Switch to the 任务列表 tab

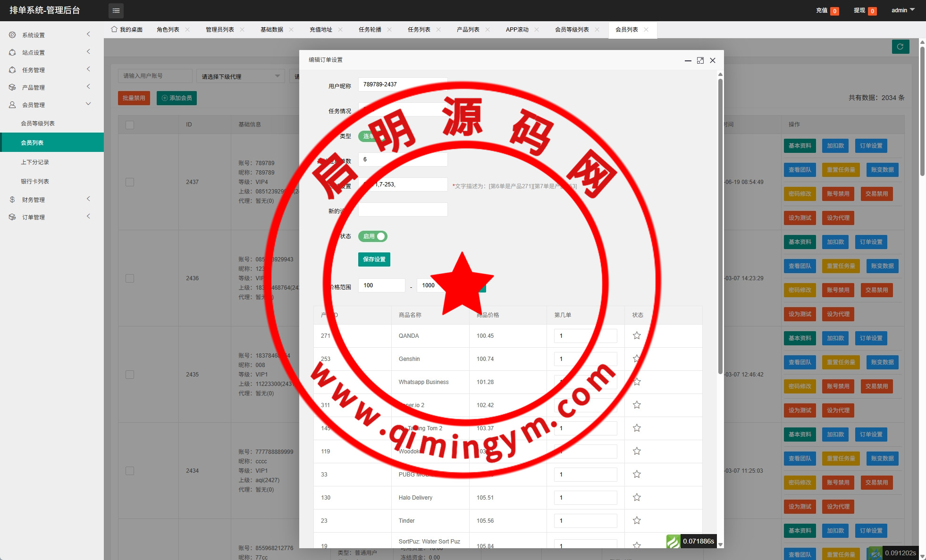419,29
